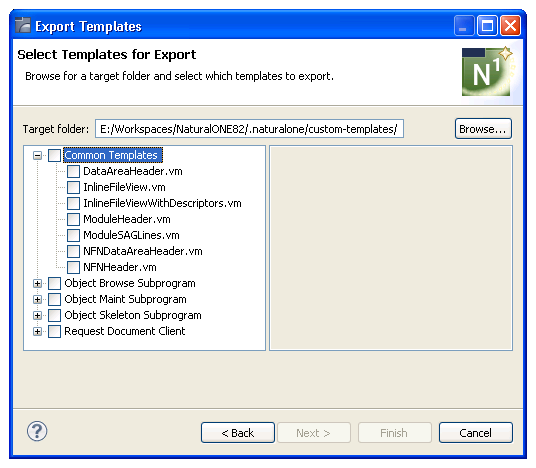
Task: Maximize the Export Templates window
Action: pyautogui.click(x=487, y=26)
